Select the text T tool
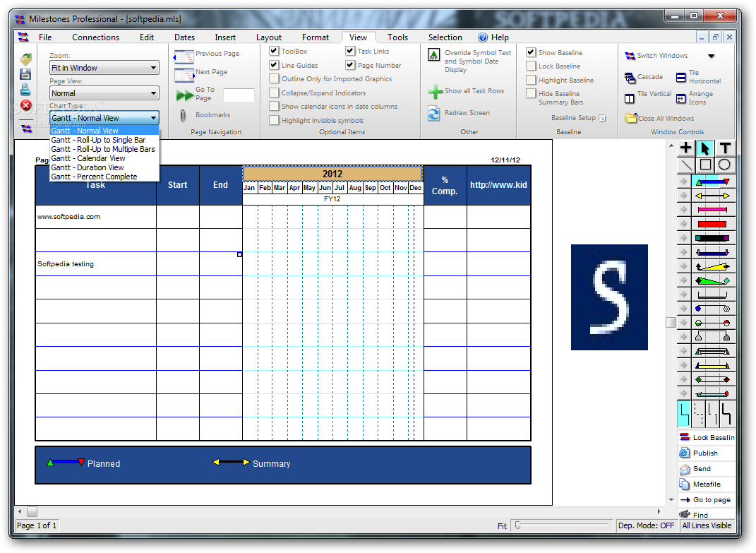Viewport: 756px width, 553px height. [x=725, y=148]
